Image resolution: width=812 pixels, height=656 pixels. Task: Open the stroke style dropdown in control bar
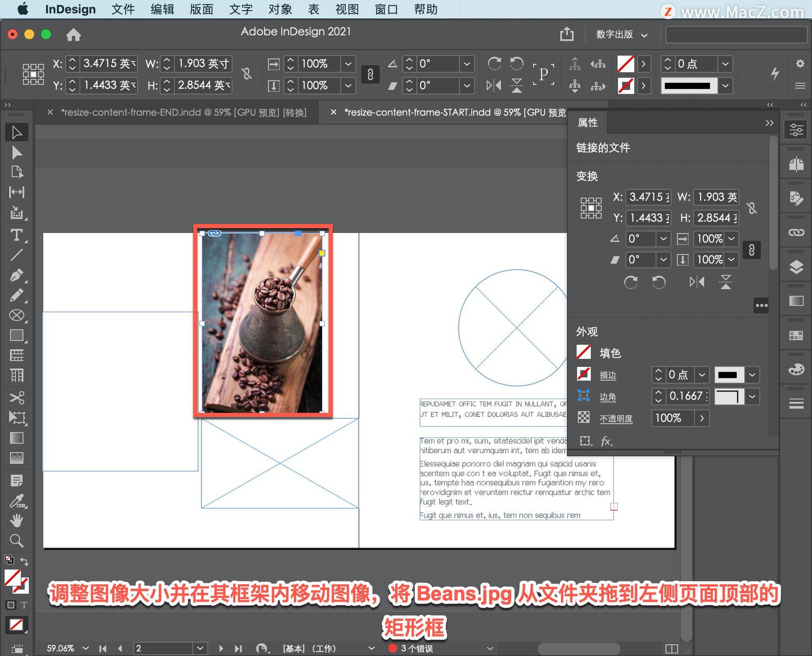(725, 85)
